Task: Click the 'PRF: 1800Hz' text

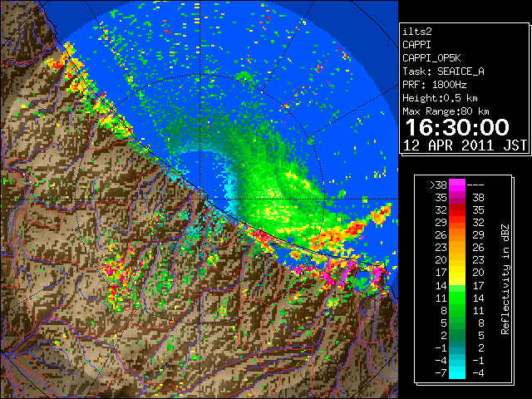Action: 434,85
